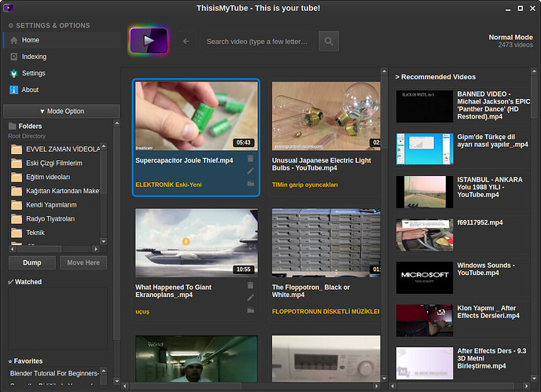Image resolution: width=541 pixels, height=392 pixels.
Task: Click the Dump button
Action: coord(32,262)
